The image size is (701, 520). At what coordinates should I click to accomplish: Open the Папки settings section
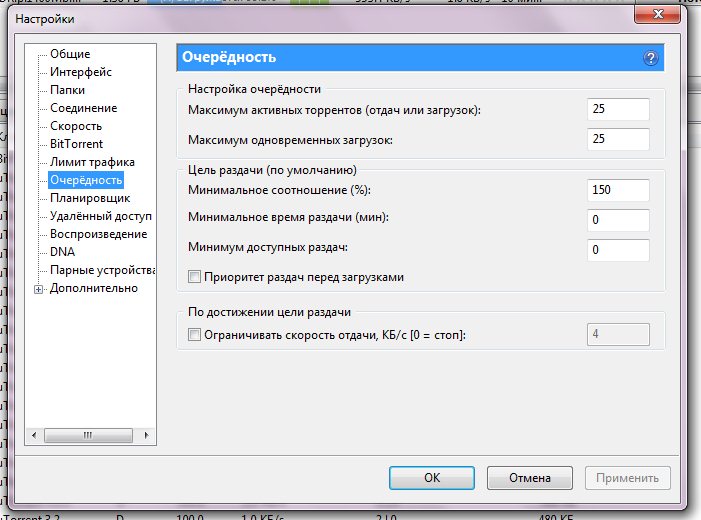tap(68, 90)
